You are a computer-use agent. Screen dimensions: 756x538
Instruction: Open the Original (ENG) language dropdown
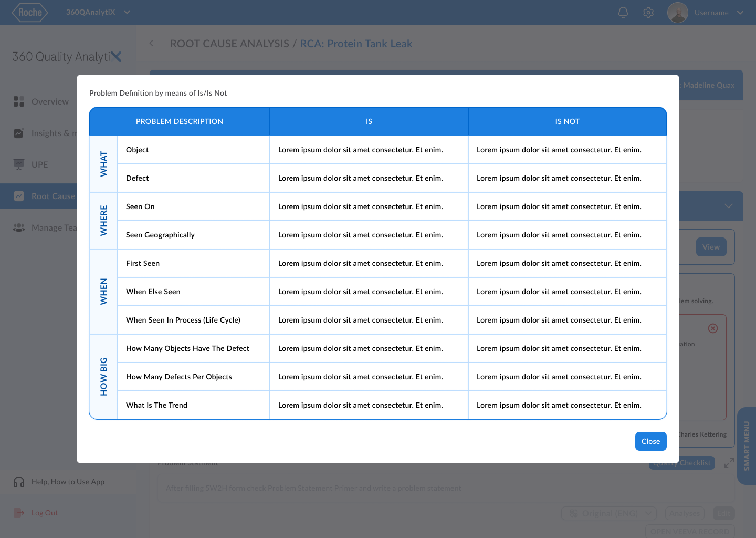(608, 513)
